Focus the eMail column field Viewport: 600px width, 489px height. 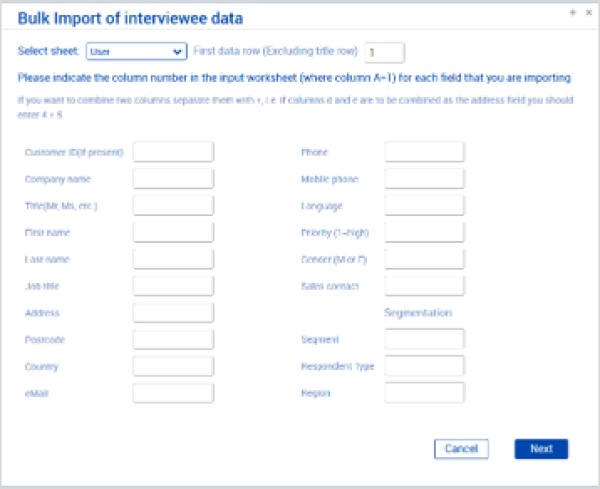coord(173,393)
